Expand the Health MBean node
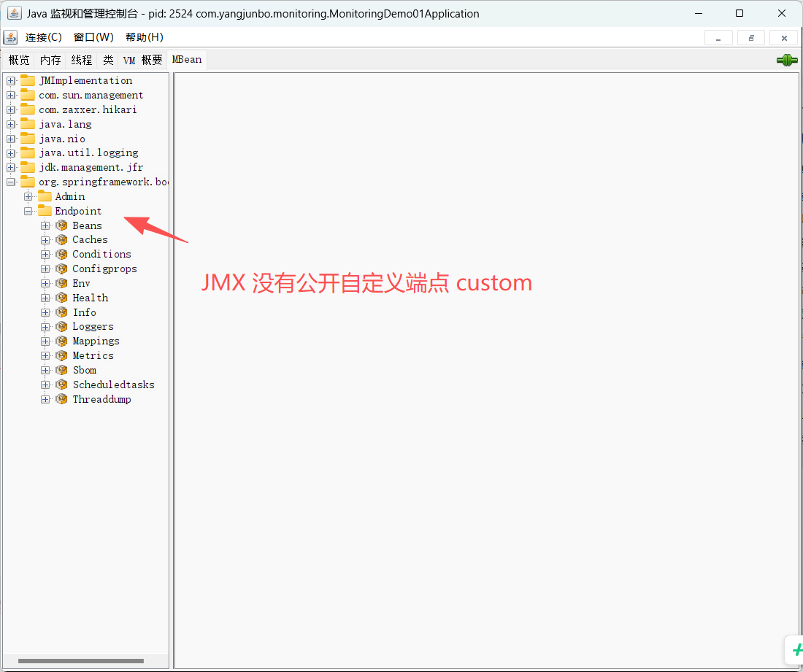 [45, 298]
